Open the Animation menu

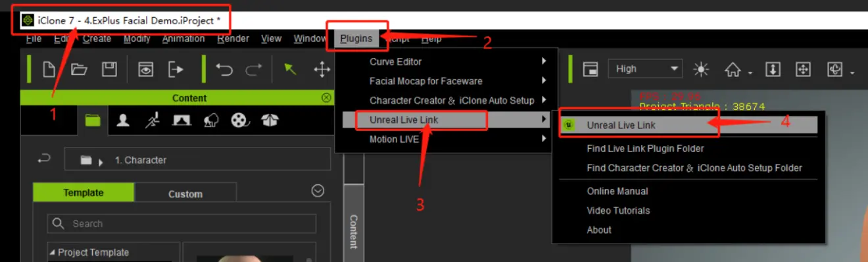tap(183, 39)
